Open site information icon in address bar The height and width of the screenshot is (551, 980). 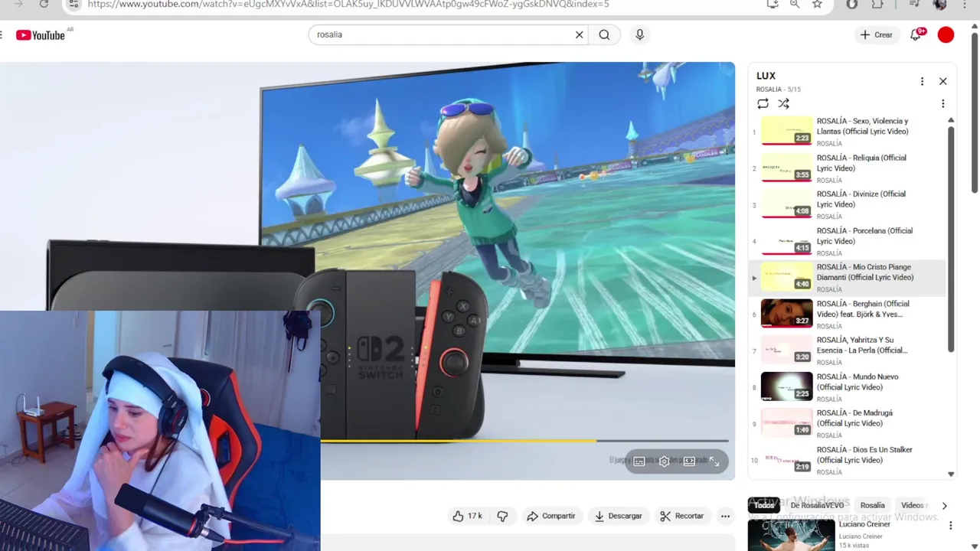click(x=73, y=4)
